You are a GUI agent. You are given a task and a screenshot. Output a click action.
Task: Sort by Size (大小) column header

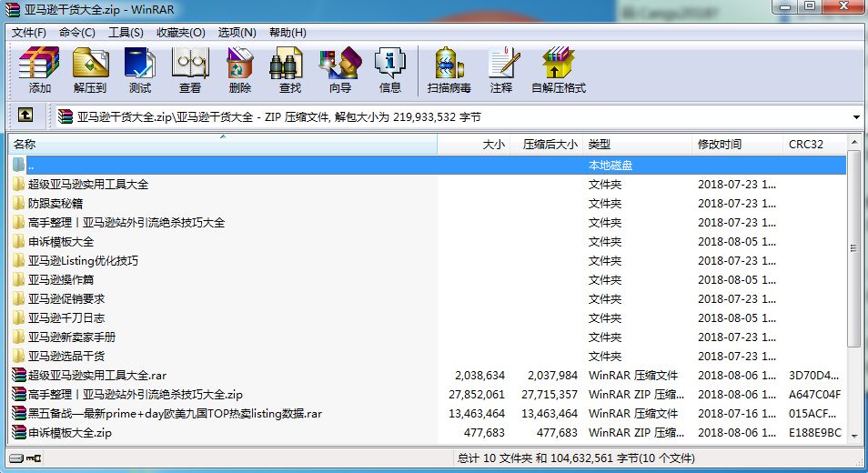tap(473, 145)
